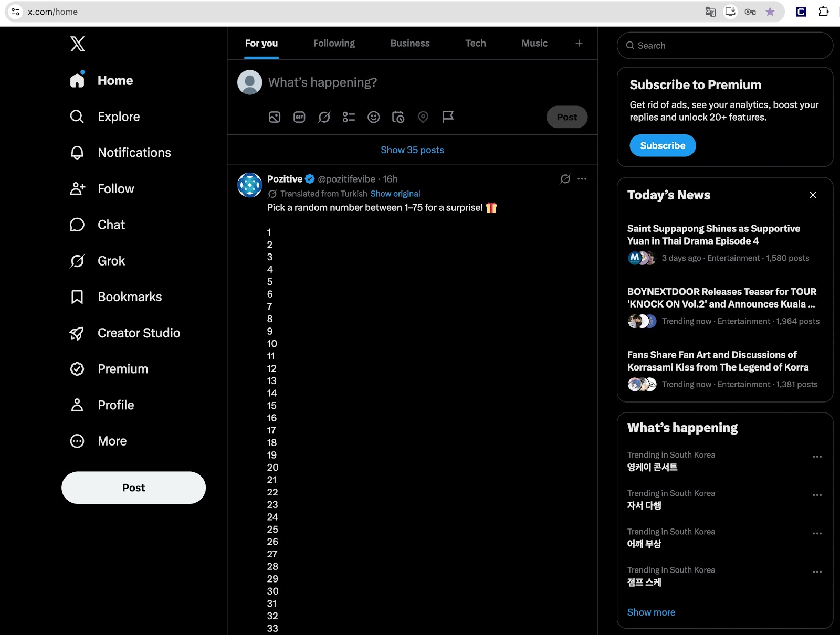Open the 16h timestamp on post

click(390, 179)
